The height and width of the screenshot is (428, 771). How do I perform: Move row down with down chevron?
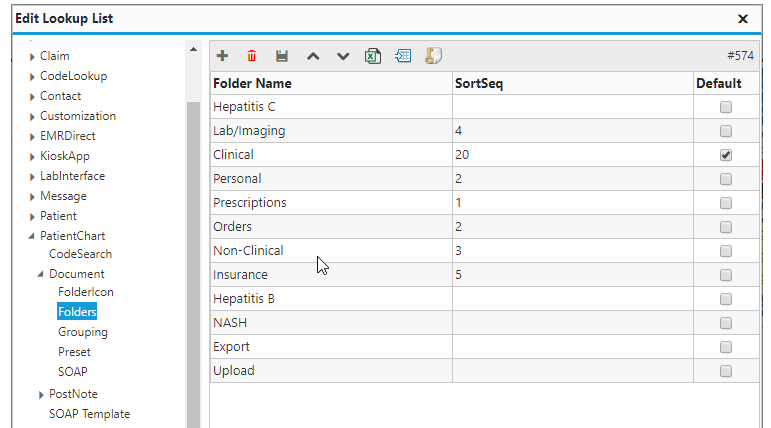(343, 56)
